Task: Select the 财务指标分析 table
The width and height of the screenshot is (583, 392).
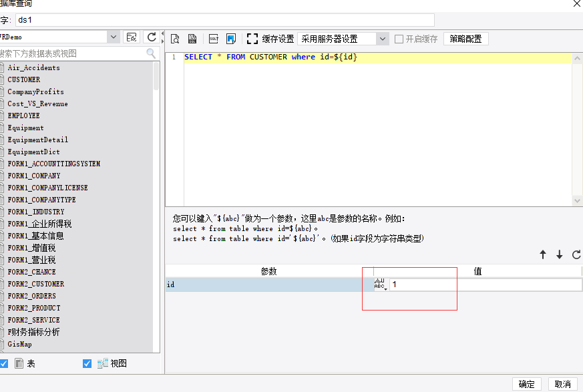Action: coord(33,332)
